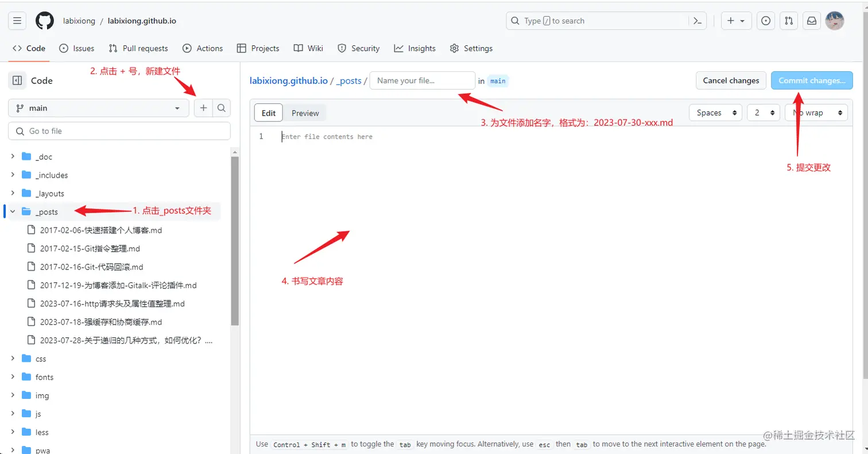Click into the file contents editor area

[563, 282]
